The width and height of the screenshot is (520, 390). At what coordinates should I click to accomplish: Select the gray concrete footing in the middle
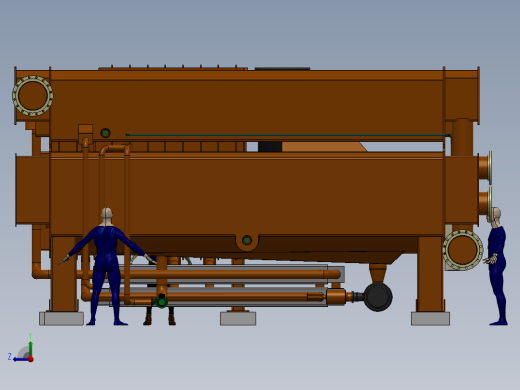point(238,319)
